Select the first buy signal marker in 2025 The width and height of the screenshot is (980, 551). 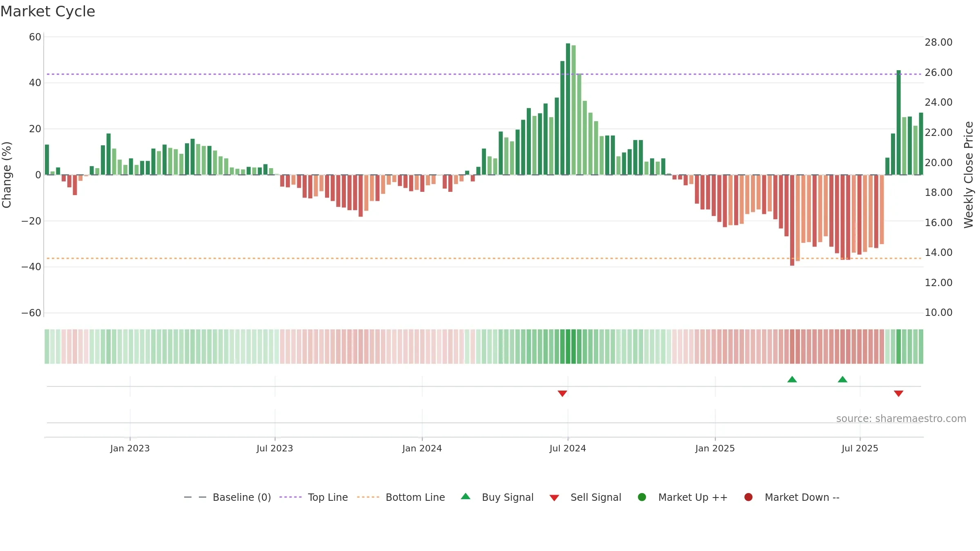click(x=792, y=379)
